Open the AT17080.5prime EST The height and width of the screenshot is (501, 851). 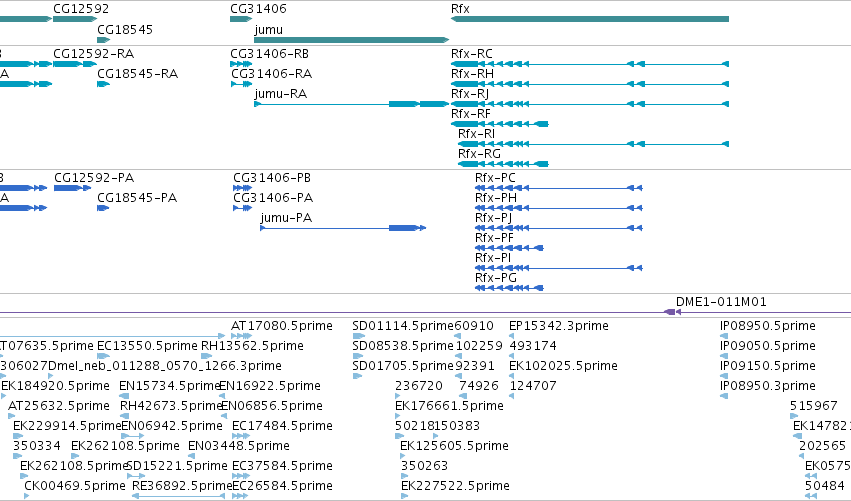(242, 336)
